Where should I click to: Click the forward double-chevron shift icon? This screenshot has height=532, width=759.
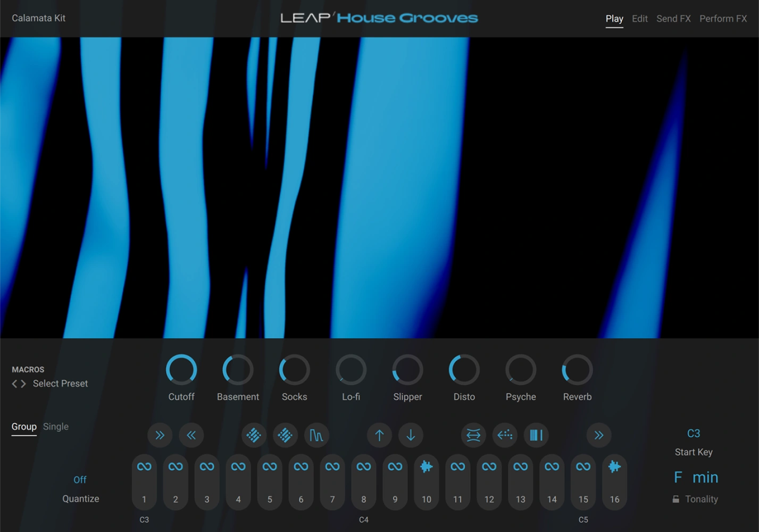[160, 435]
